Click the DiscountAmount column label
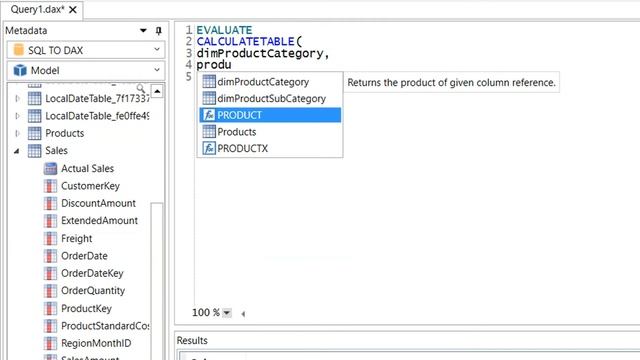640x360 pixels. tap(98, 203)
